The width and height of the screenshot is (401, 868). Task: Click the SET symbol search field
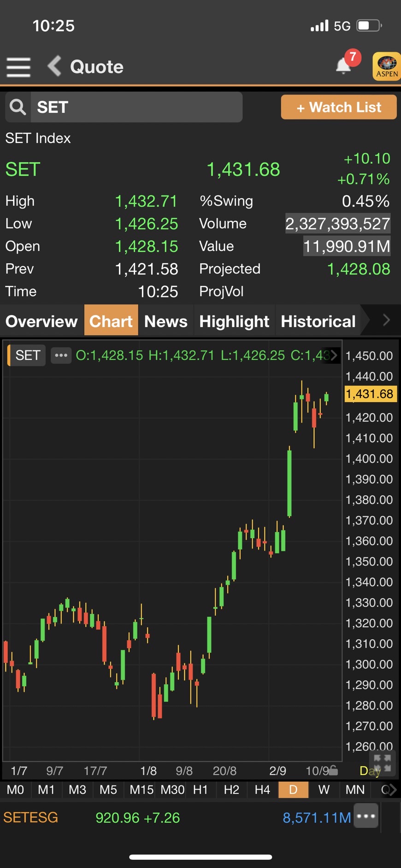coord(136,107)
